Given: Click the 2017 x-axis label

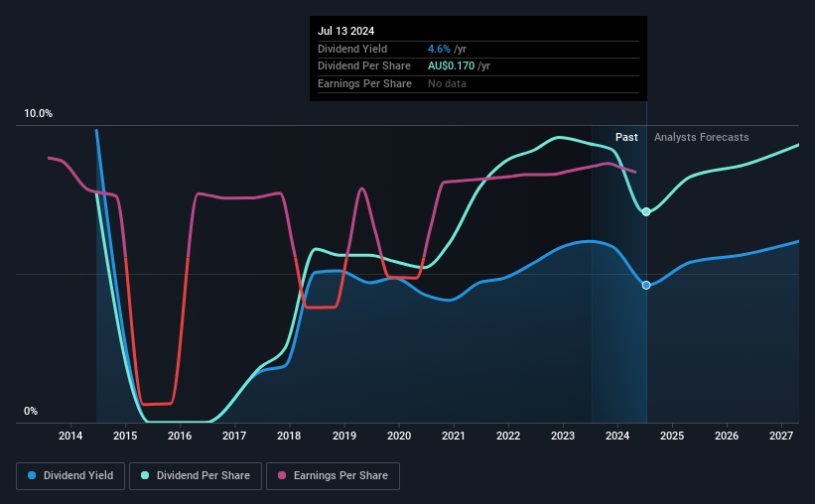Looking at the screenshot, I should point(234,436).
